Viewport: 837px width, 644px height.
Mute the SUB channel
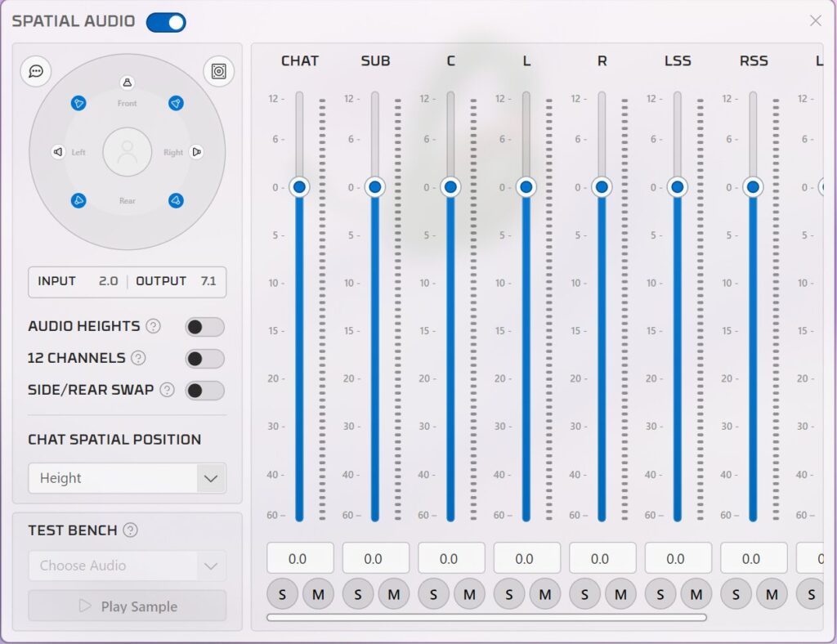point(393,595)
